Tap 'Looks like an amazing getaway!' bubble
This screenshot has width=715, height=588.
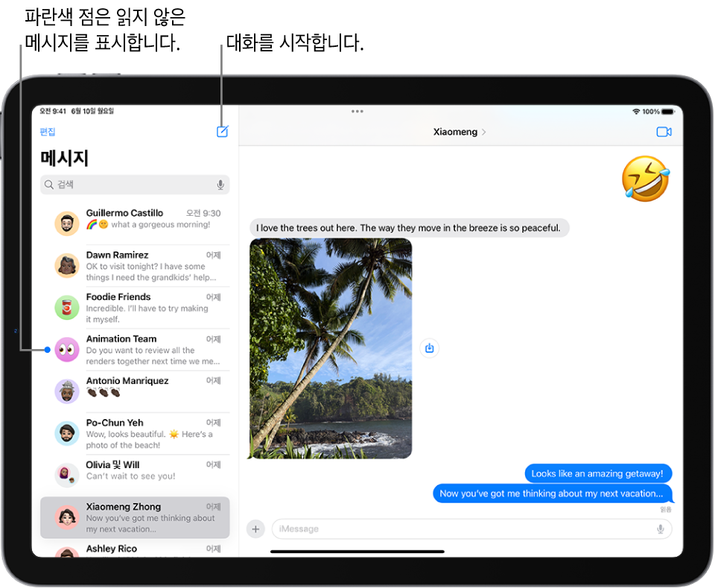point(598,473)
